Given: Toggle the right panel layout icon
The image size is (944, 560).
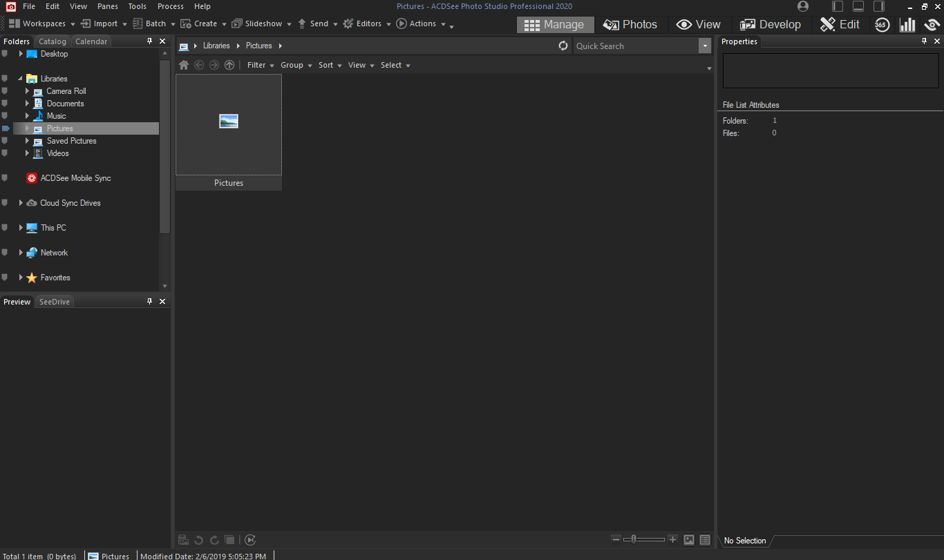Looking at the screenshot, I should click(879, 6).
